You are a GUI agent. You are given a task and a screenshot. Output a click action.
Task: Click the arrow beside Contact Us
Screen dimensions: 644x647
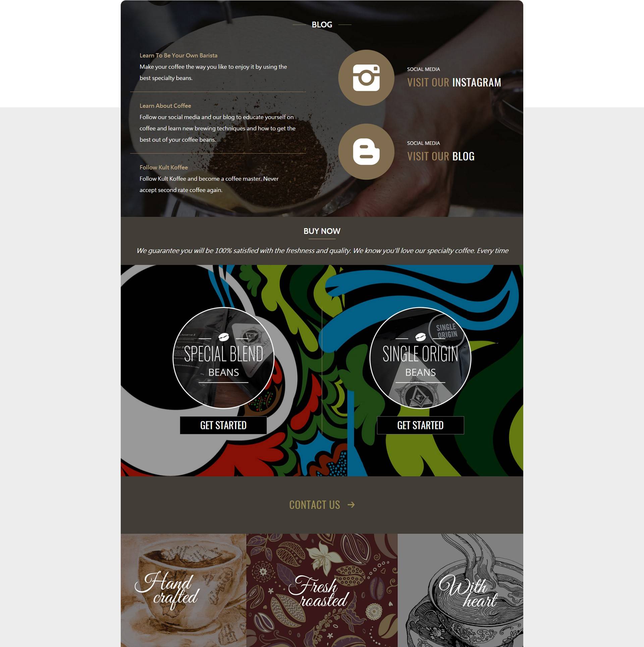tap(351, 505)
